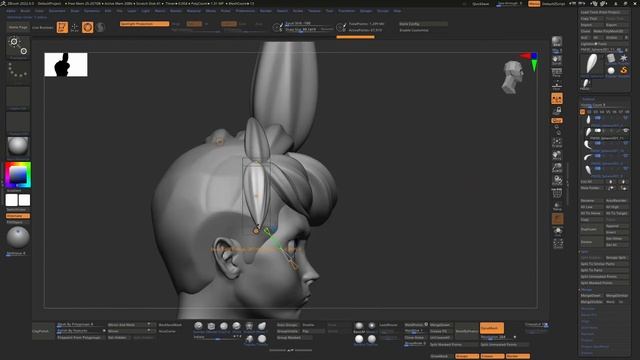The image size is (640, 360).
Task: Open the Zplugin menu
Action: (x=366, y=11)
